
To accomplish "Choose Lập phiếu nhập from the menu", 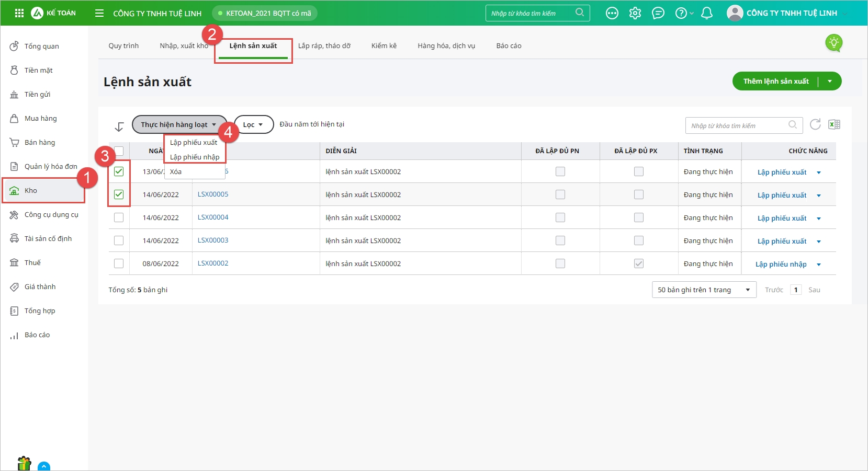I will [195, 157].
